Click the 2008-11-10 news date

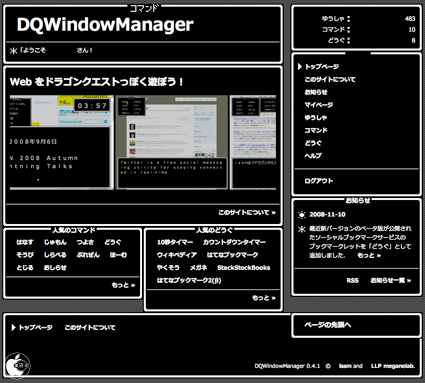click(x=327, y=215)
